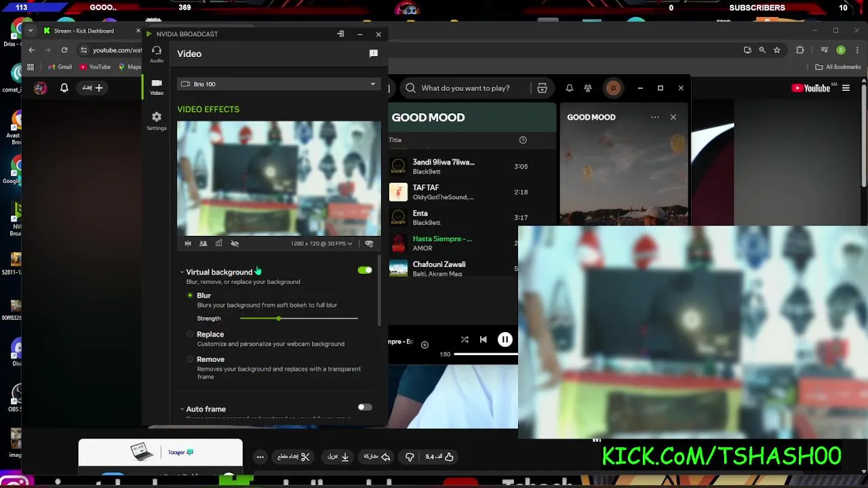Open NVIDIA Broadcast Settings gear

(157, 121)
